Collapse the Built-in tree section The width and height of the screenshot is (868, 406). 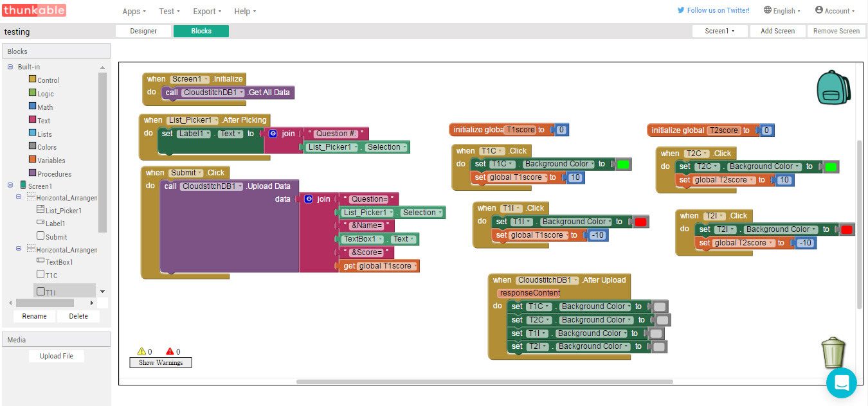tap(10, 67)
